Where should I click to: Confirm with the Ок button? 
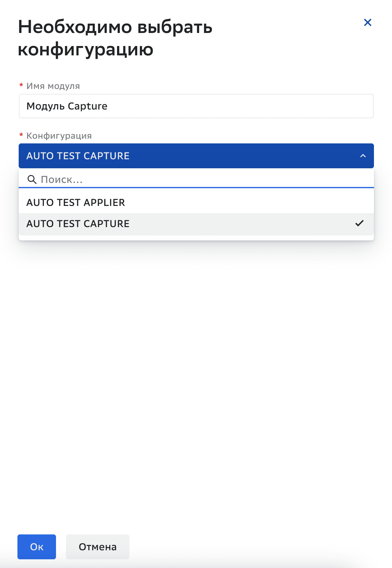37,547
